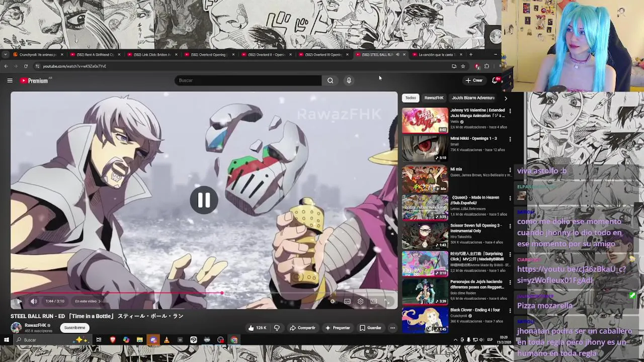Image resolution: width=644 pixels, height=362 pixels.
Task: Switch to the 'Link Click: Bridon' browser tab
Action: [152, 54]
